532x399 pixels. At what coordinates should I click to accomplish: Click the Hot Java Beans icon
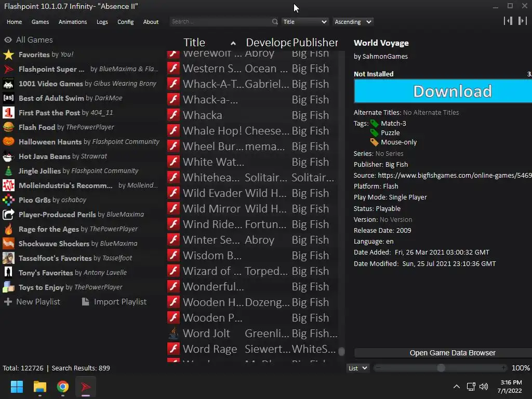(x=8, y=156)
